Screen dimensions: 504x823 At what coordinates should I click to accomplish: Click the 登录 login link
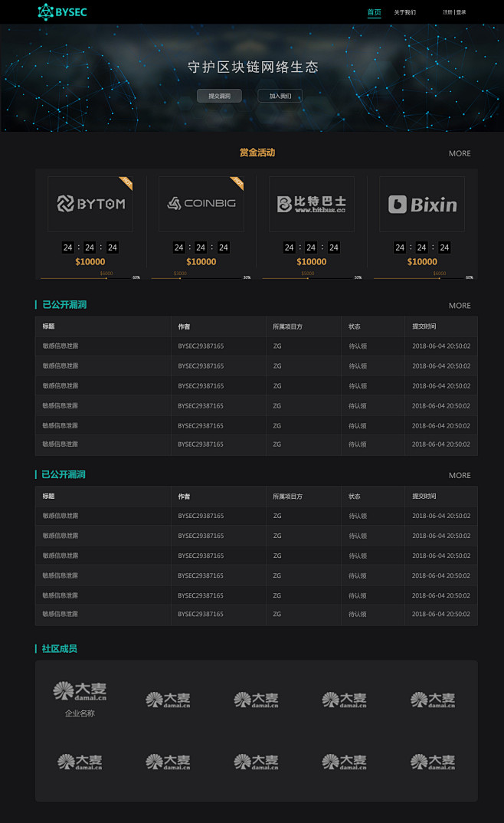461,12
